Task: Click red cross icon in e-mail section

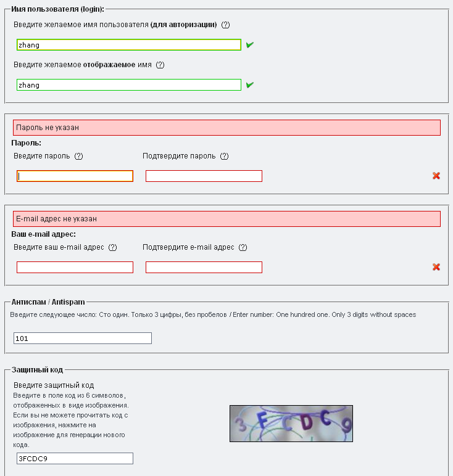Action: click(436, 267)
